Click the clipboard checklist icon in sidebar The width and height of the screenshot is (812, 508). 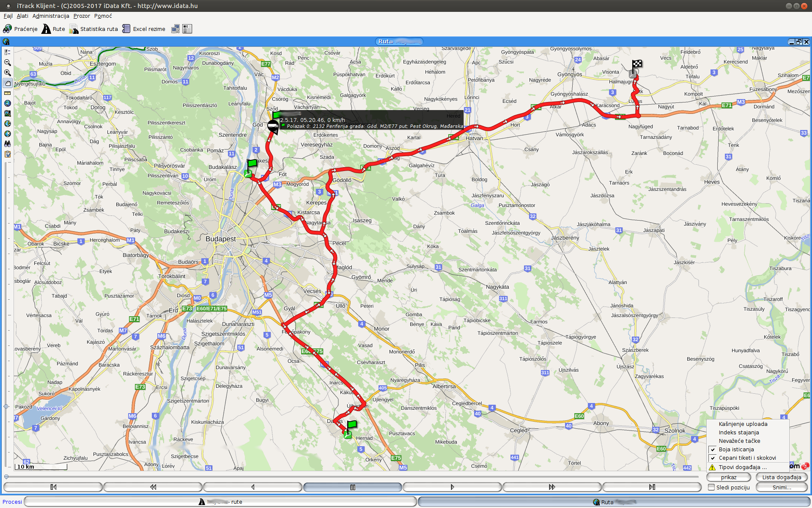point(7,154)
